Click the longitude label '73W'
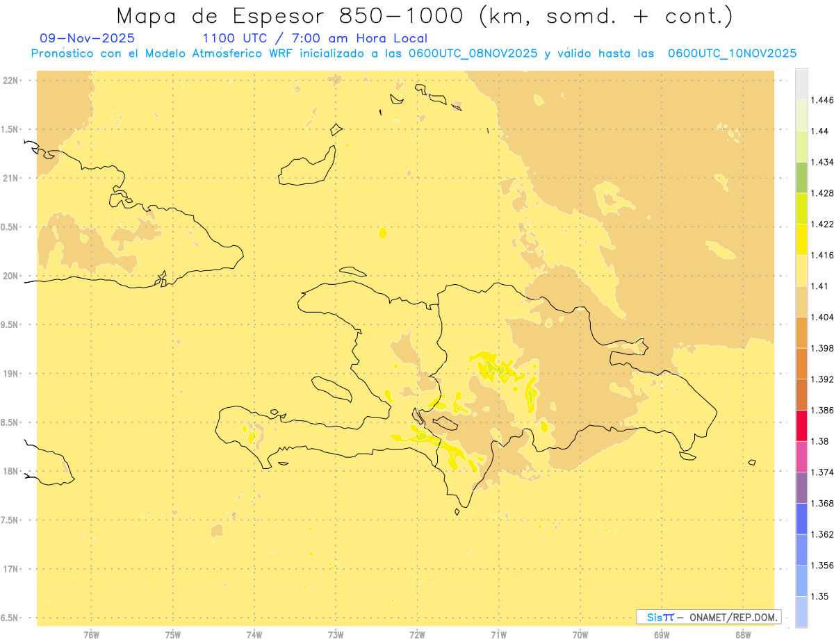The image size is (834, 644). coord(336,635)
